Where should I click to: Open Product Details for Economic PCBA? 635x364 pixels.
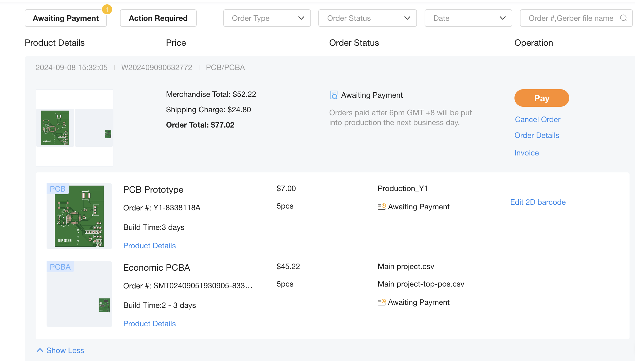point(149,323)
